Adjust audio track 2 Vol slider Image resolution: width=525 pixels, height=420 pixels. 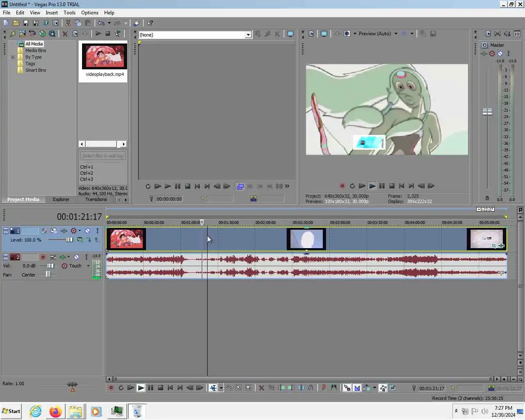point(50,266)
